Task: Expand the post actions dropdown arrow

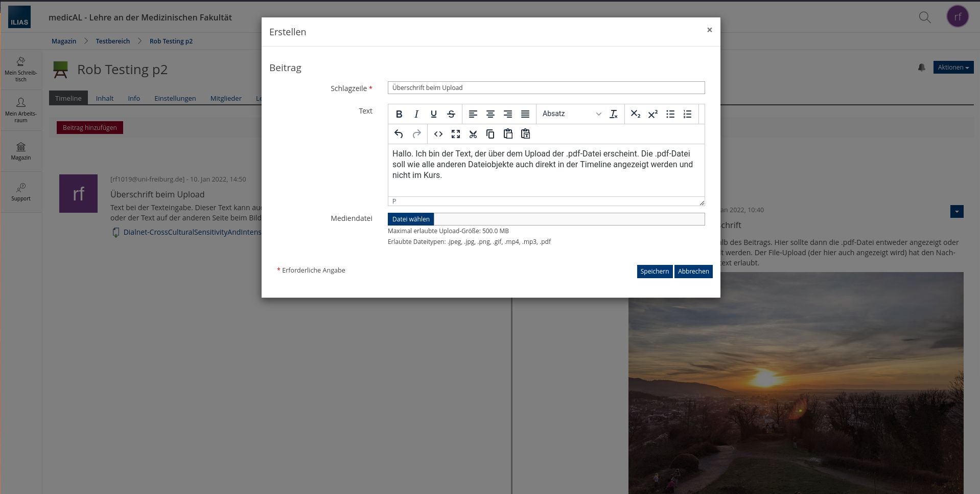Action: (x=956, y=212)
